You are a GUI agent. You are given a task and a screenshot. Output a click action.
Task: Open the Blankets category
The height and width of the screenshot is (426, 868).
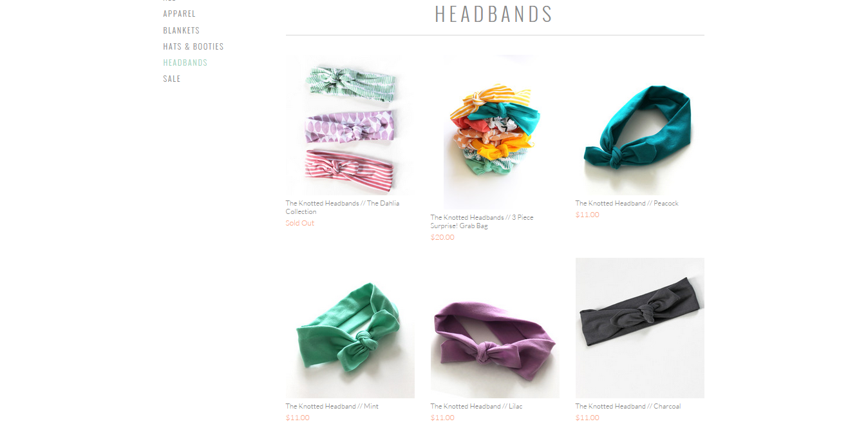tap(181, 30)
